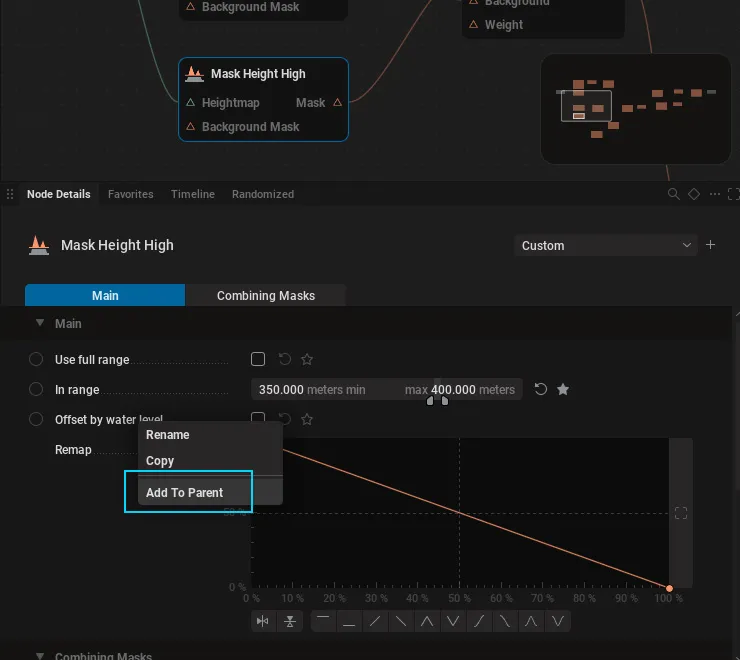Enable the Use full range checkbox
The image size is (740, 660).
click(x=258, y=359)
